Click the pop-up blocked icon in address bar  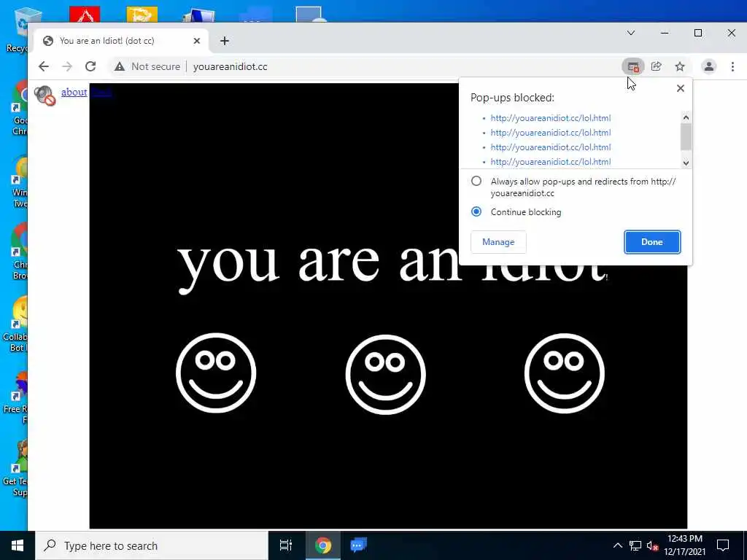pos(633,66)
